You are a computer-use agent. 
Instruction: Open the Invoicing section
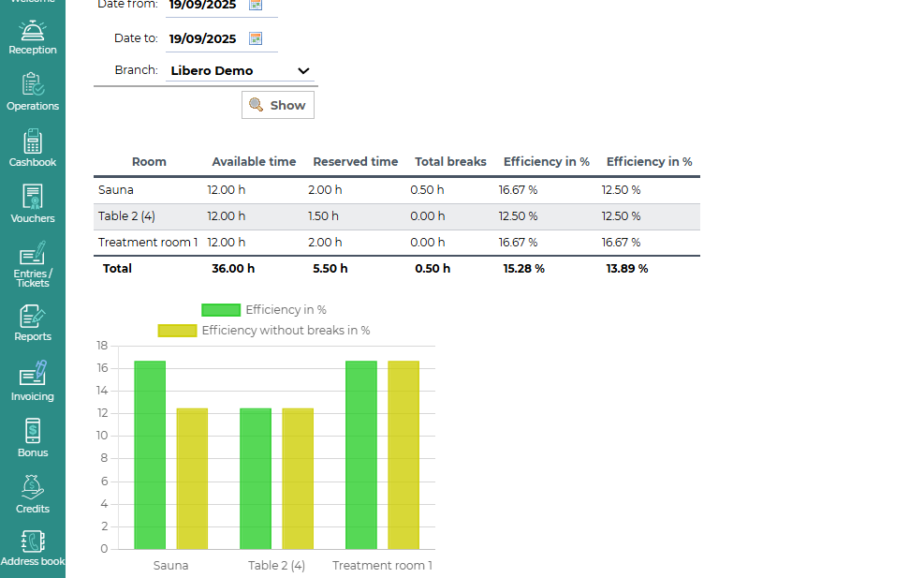pyautogui.click(x=33, y=381)
